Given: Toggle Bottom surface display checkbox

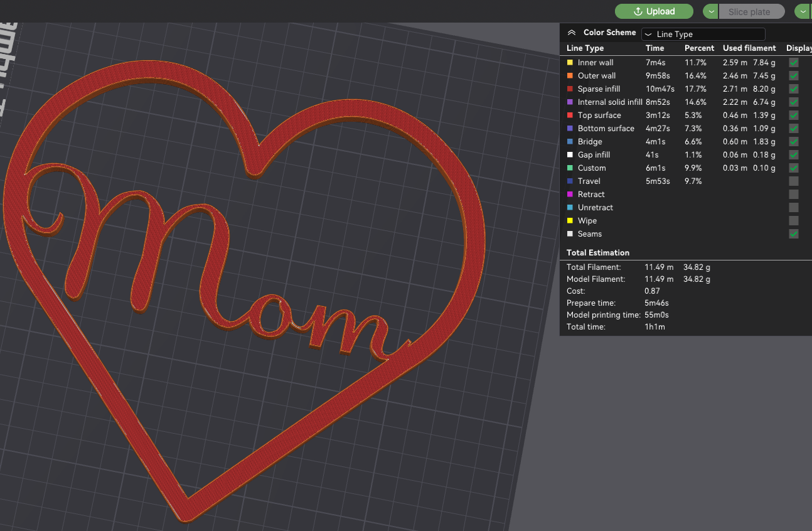Looking at the screenshot, I should click(x=794, y=129).
